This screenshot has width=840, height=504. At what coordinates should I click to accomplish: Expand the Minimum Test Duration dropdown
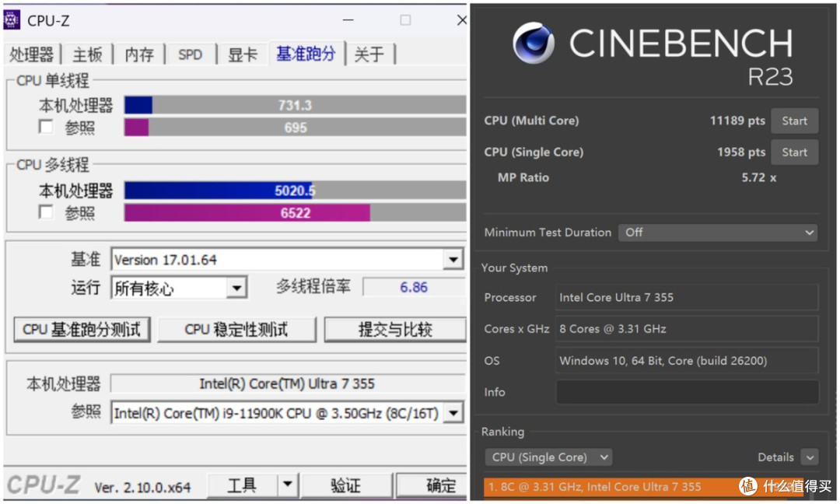coord(718,233)
